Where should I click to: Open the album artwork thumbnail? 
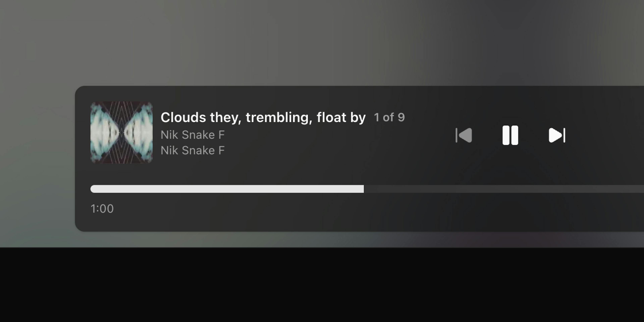point(121,132)
